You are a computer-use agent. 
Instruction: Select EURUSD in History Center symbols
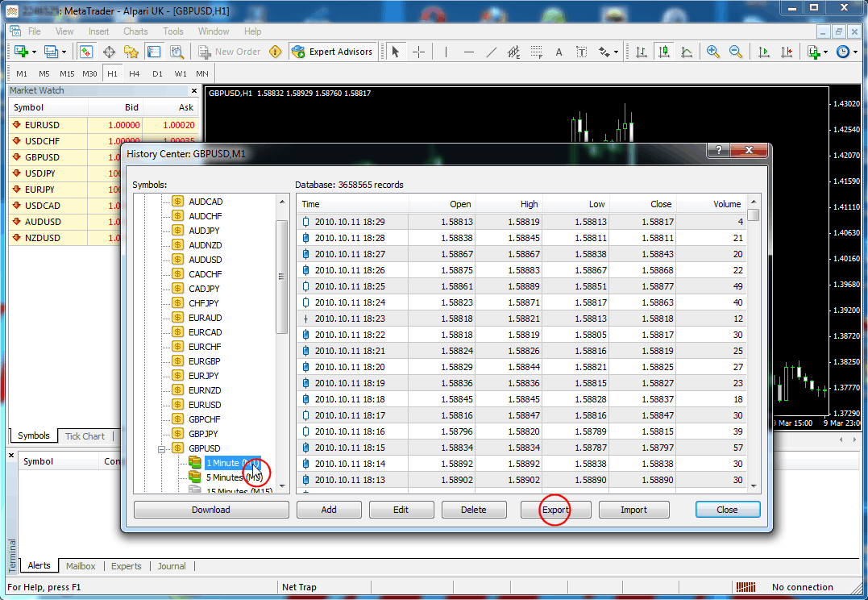click(205, 405)
